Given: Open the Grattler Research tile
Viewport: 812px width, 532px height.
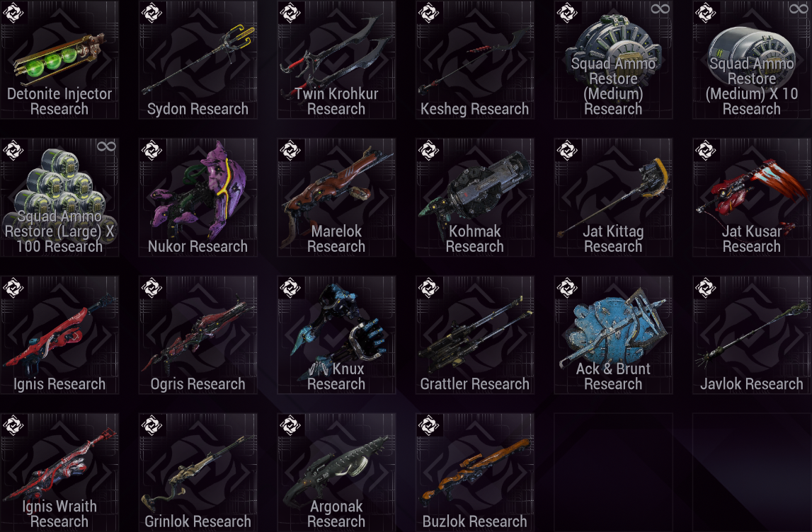Looking at the screenshot, I should [x=475, y=335].
